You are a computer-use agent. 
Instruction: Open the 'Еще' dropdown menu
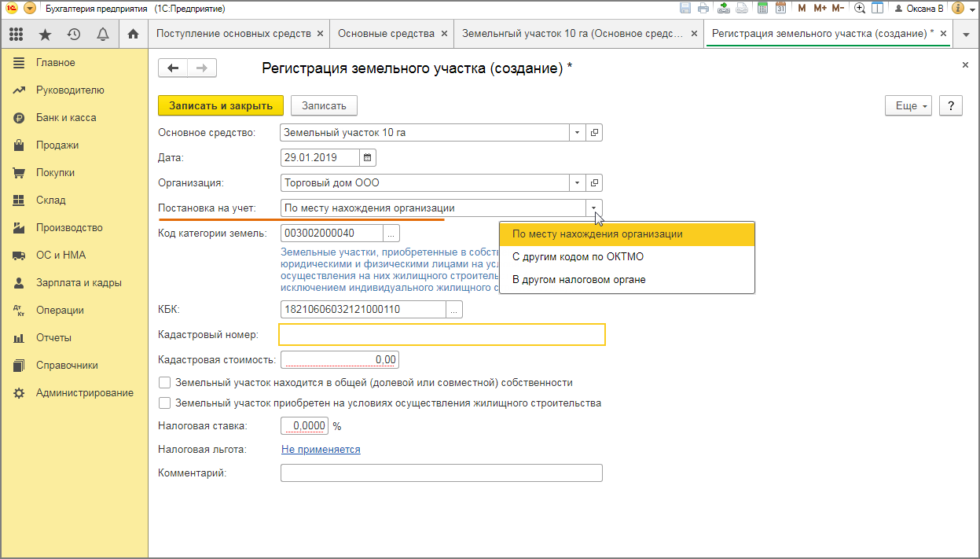tap(908, 105)
